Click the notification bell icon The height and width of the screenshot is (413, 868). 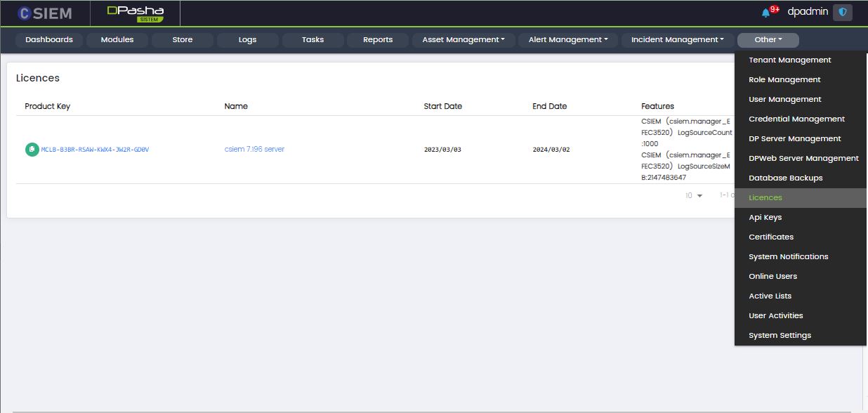pos(765,13)
